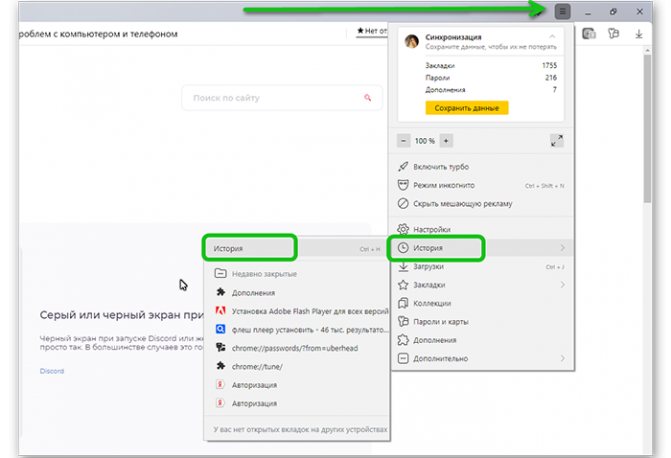Click the icon beside chrome://passwords entry

220,348
